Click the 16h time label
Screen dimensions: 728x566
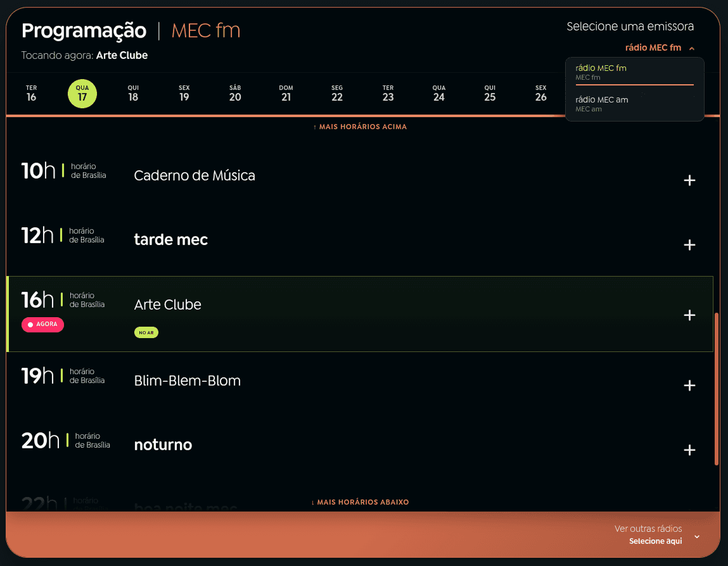pos(37,299)
